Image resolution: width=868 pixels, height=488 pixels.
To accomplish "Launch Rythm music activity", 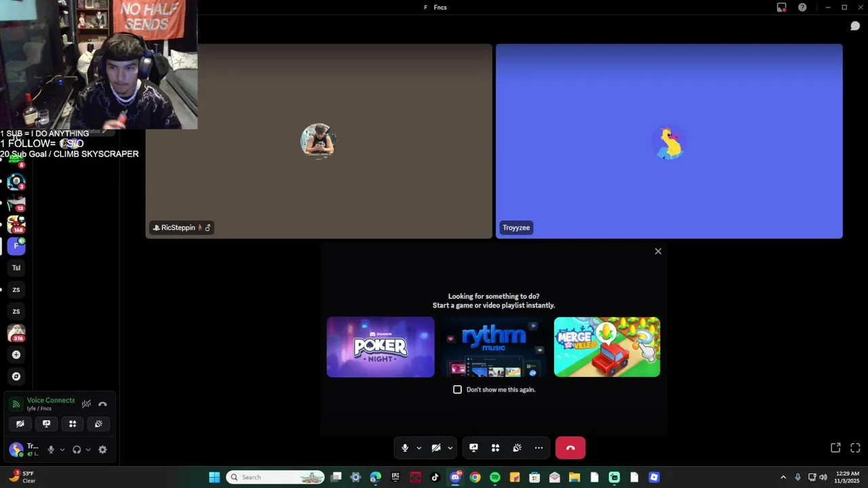I will point(494,347).
